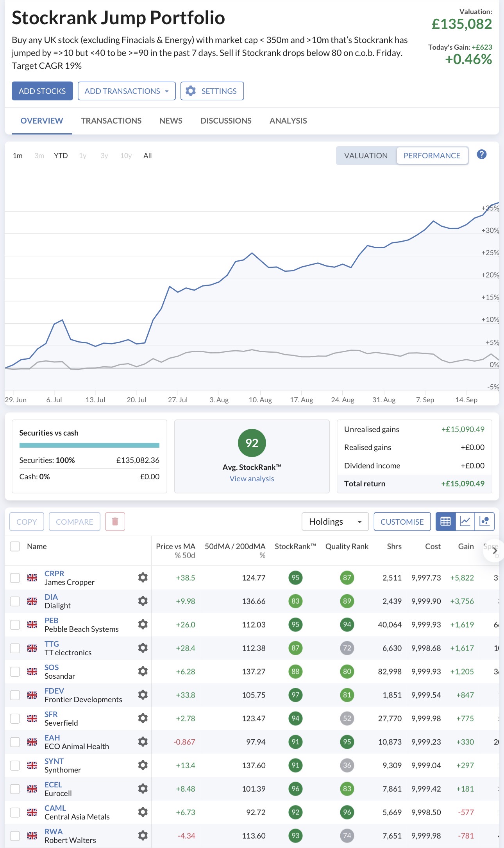Image resolution: width=504 pixels, height=848 pixels.
Task: Open gear settings for Synthomer row
Action: pyautogui.click(x=143, y=765)
